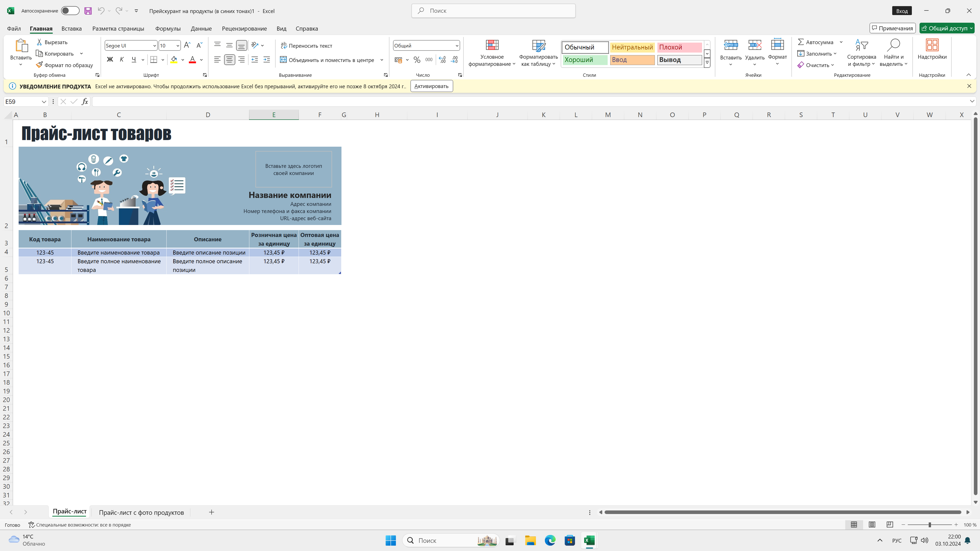This screenshot has height=551, width=980.
Task: Click the Insert function fx icon
Action: (x=85, y=102)
